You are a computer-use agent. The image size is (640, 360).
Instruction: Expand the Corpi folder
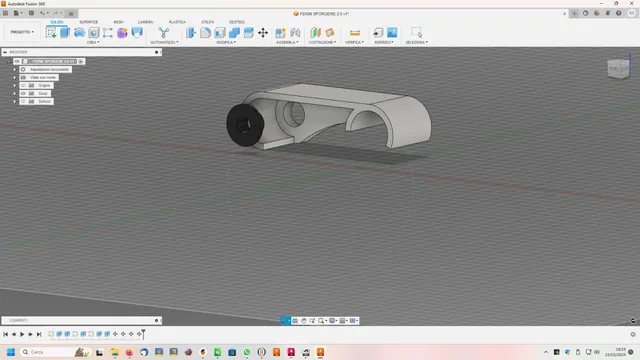[x=15, y=93]
